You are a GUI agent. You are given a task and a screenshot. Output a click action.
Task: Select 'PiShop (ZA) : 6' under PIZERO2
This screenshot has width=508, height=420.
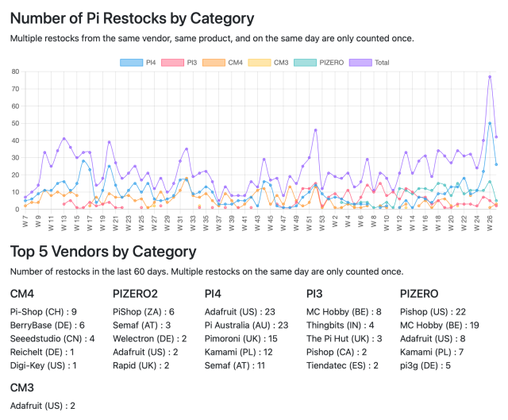144,312
